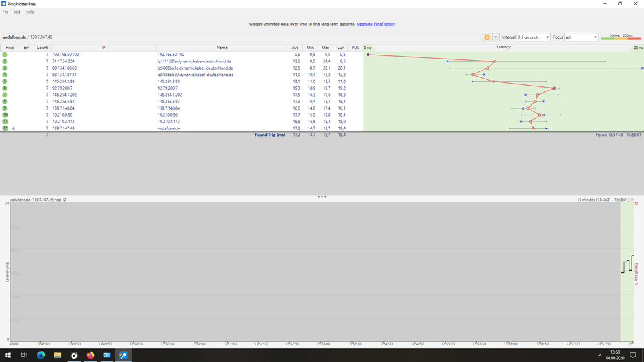644x362 pixels.
Task: Open the File menu
Action: (x=5, y=12)
